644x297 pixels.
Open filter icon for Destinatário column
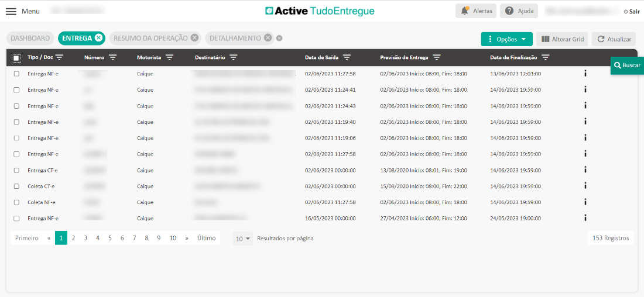pos(233,57)
